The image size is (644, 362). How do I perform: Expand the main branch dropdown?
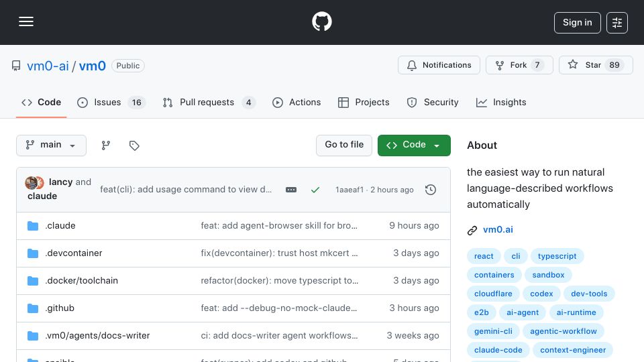click(x=52, y=145)
